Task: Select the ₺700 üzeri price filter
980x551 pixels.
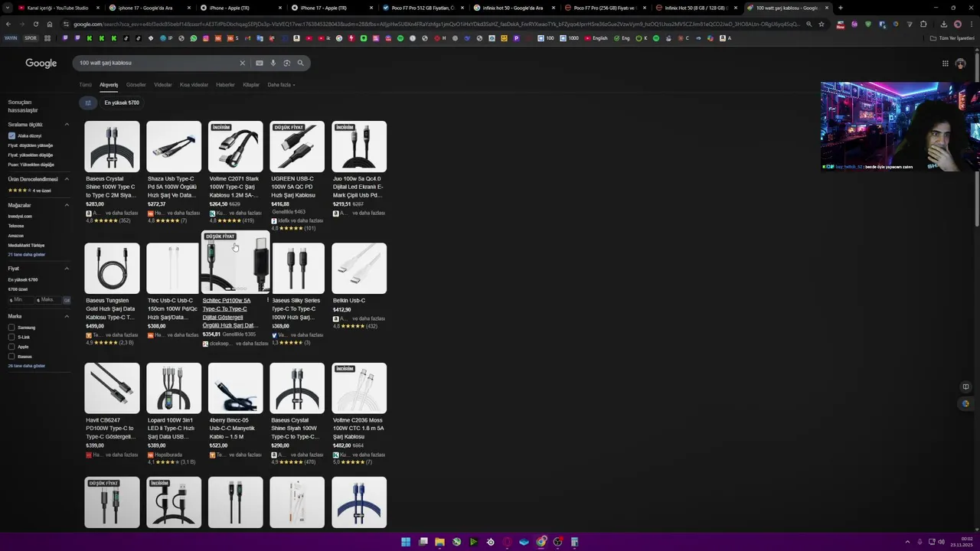Action: (x=18, y=289)
